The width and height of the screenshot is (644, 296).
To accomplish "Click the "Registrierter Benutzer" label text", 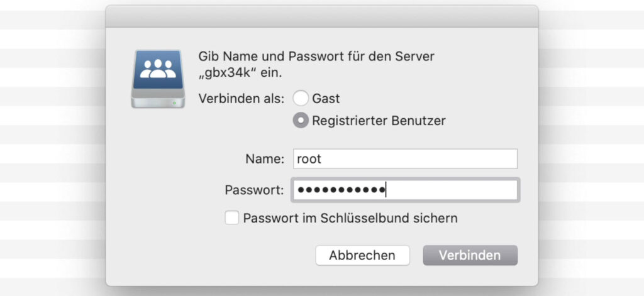I will tap(379, 121).
